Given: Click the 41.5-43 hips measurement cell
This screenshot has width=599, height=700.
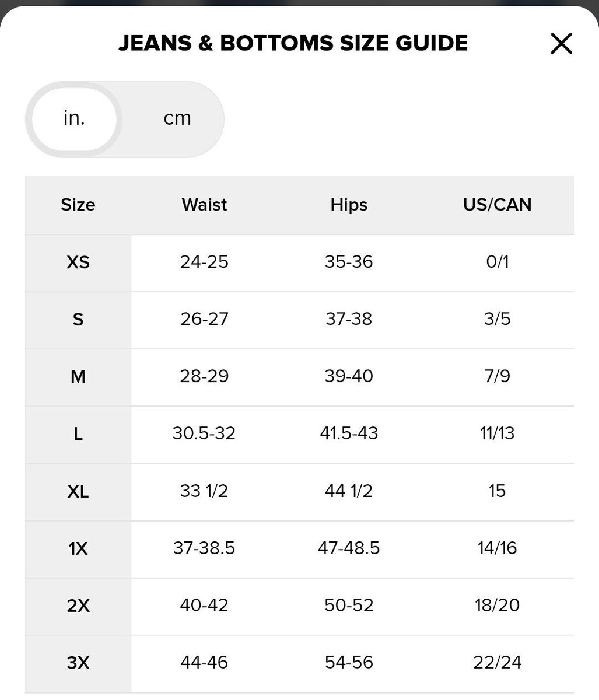Looking at the screenshot, I should click(349, 433).
